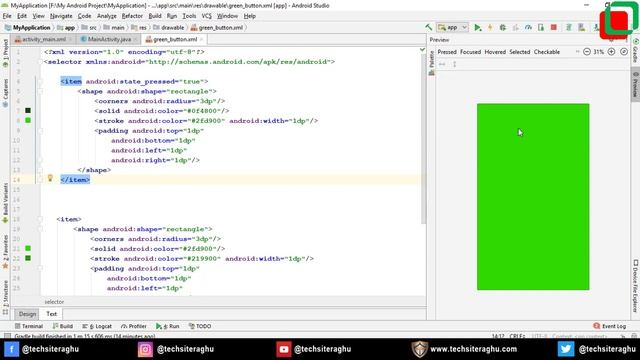This screenshot has height=360, width=640.
Task: Open the TODO tool window
Action: coord(200,326)
